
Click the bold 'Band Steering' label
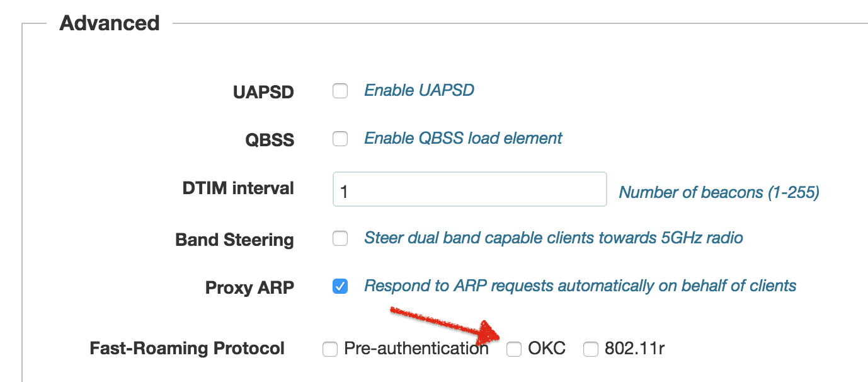tap(234, 240)
